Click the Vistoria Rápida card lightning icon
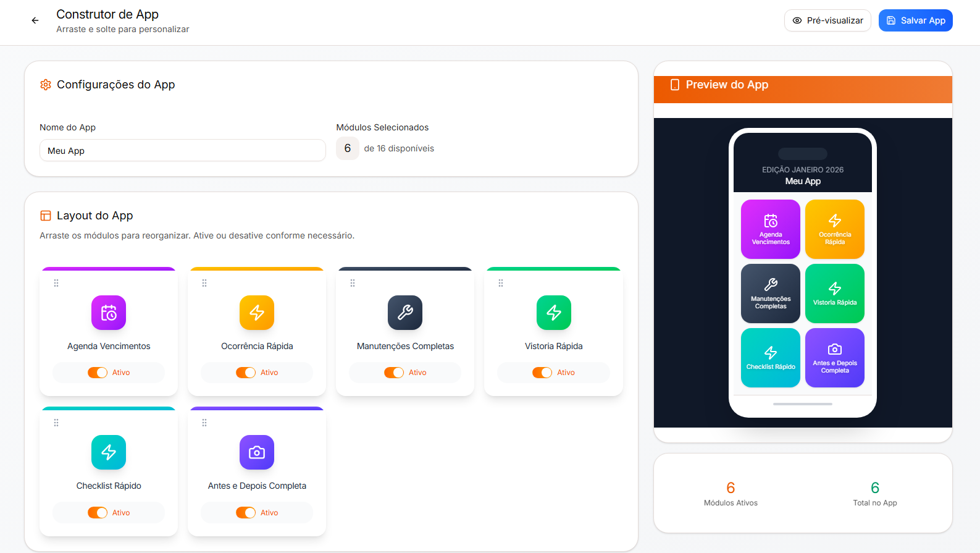 pyautogui.click(x=554, y=313)
